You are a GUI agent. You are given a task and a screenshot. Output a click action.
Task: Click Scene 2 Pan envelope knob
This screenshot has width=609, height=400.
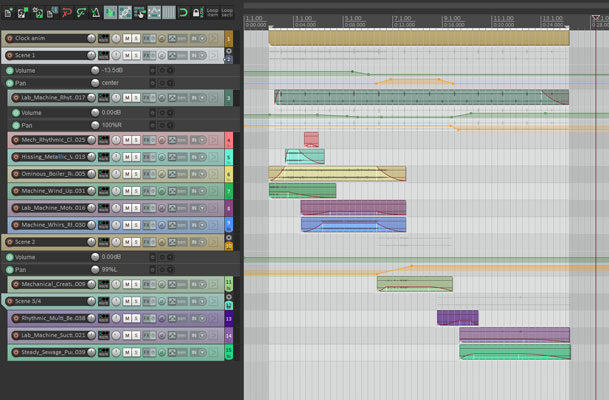pos(95,270)
